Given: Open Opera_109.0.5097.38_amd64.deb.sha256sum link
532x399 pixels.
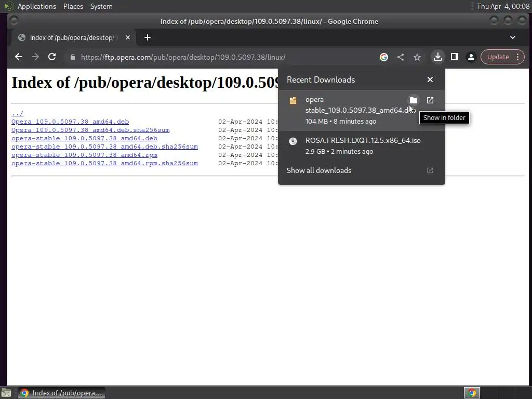Looking at the screenshot, I should click(x=90, y=130).
